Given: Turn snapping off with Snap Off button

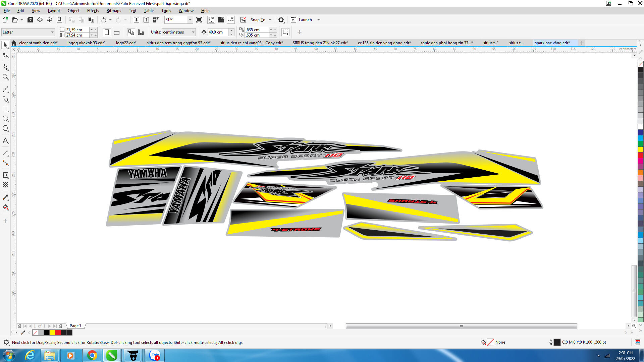Looking at the screenshot, I should pos(243,20).
